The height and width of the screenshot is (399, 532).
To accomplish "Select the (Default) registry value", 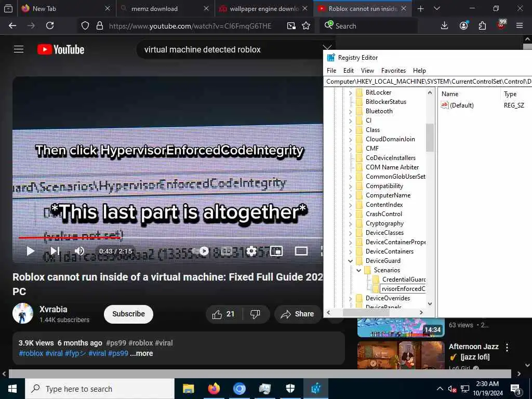I will (461, 105).
